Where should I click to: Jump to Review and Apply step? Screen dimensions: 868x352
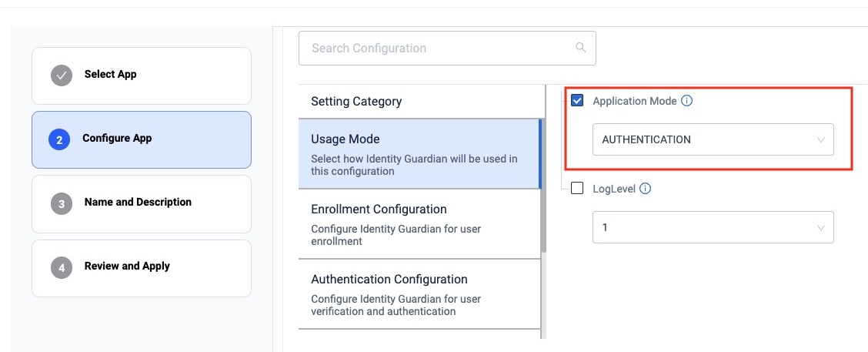point(141,267)
